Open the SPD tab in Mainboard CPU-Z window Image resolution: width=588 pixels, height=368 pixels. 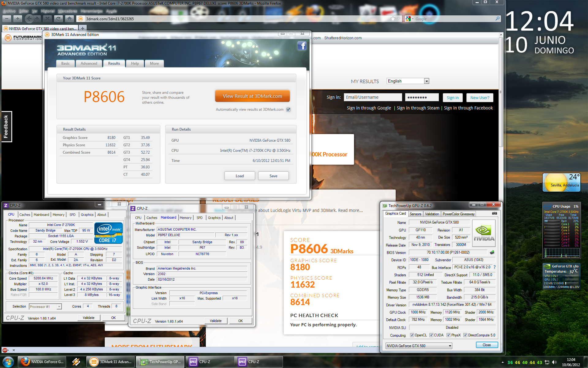click(x=199, y=218)
